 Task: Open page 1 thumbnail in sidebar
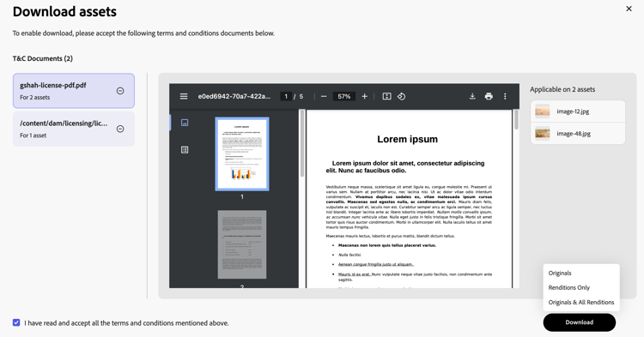point(242,153)
